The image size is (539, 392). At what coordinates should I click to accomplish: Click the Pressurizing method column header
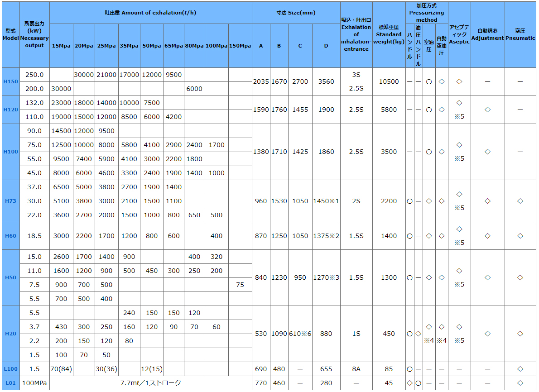427,13
